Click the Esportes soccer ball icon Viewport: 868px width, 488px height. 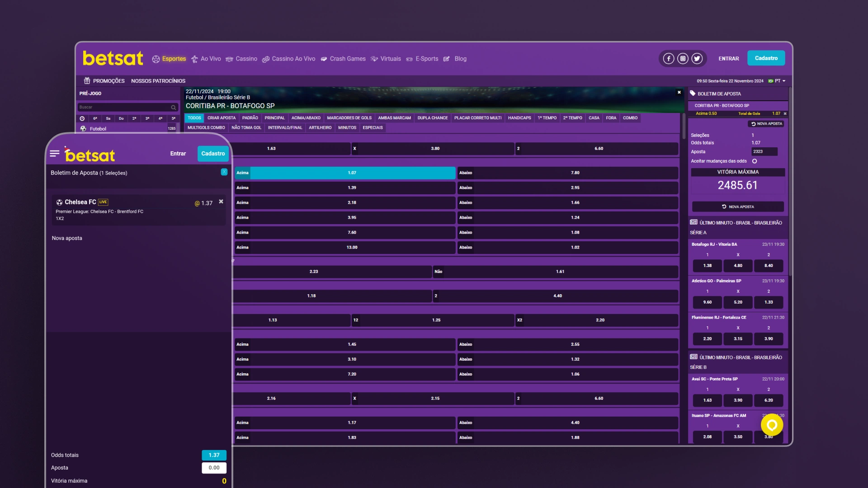(156, 59)
